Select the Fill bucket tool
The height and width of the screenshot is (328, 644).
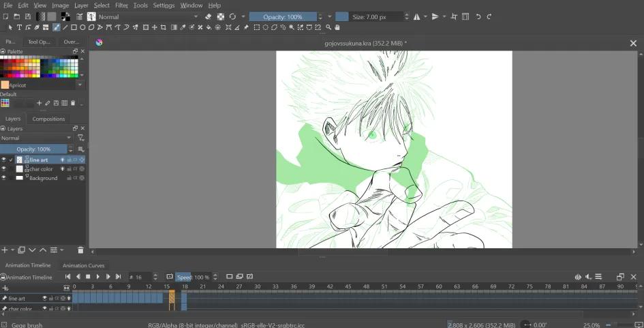coord(209,27)
